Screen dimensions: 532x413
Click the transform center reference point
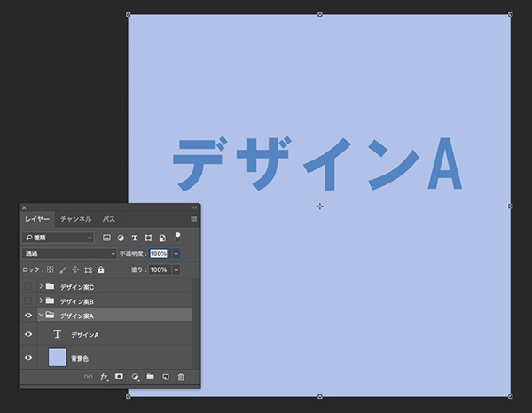319,206
